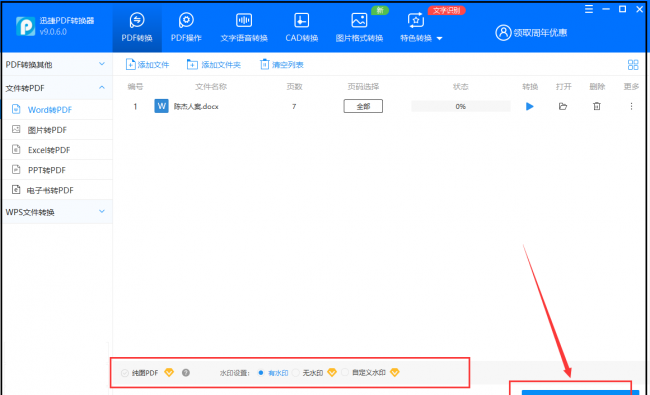The image size is (650, 395).
Task: Select the CAD转换 tab
Action: pyautogui.click(x=301, y=28)
